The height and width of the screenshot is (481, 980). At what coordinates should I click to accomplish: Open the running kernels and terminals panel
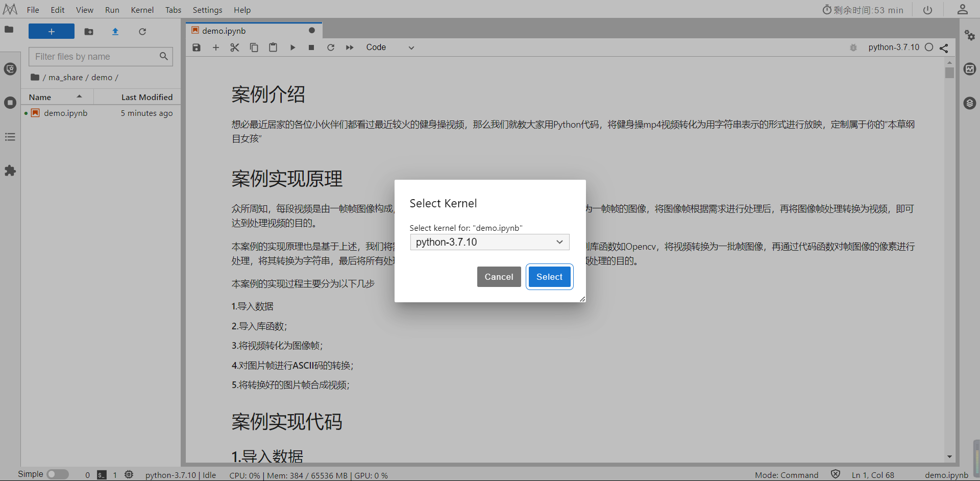10,103
